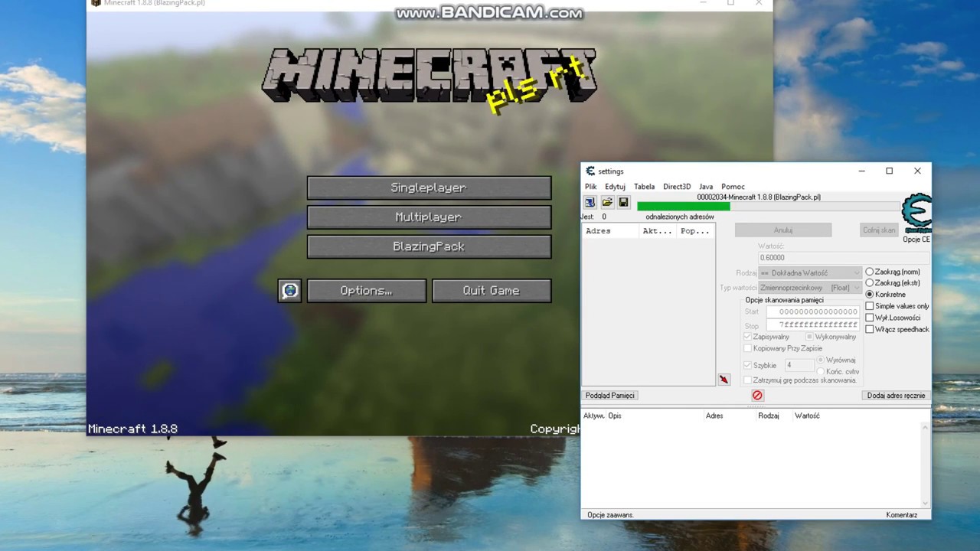Open the Tabela menu
Screen dimensions: 980x551
coord(644,187)
